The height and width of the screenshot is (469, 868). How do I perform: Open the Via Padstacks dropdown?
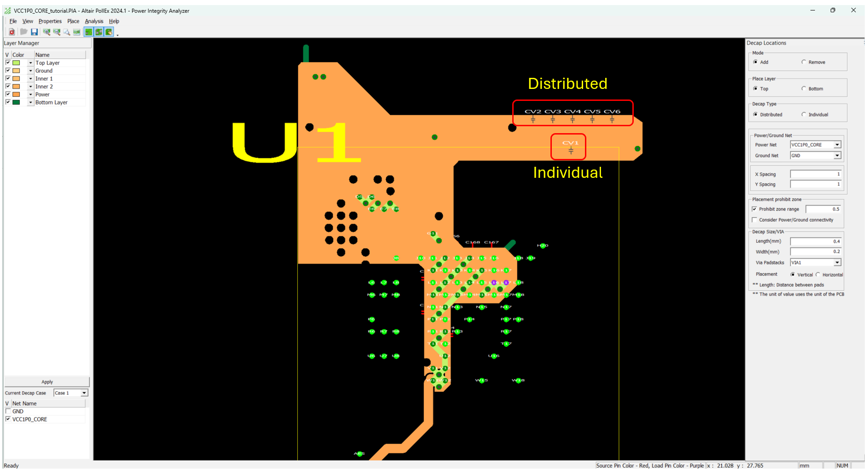[837, 263]
